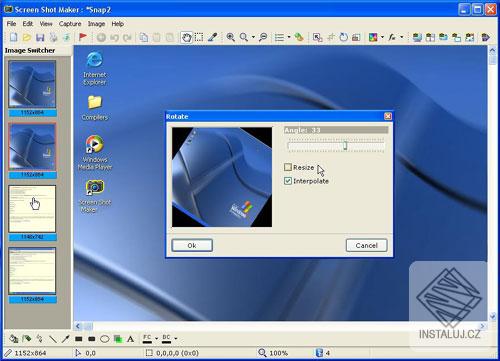Image resolution: width=500 pixels, height=361 pixels.
Task: Enable the Resize checkbox
Action: (288, 167)
